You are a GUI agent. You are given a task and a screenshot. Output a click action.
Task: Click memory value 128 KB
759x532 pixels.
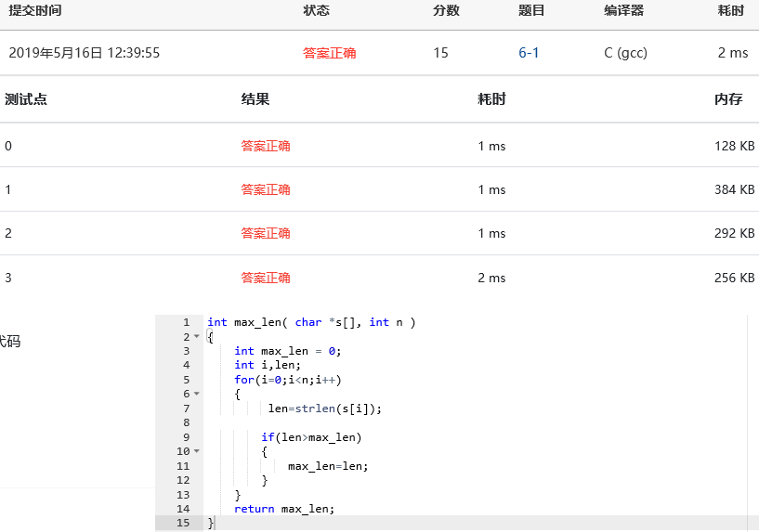(x=734, y=146)
